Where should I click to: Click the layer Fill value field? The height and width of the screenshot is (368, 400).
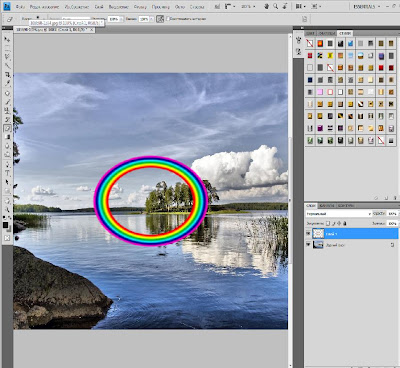pos(392,223)
